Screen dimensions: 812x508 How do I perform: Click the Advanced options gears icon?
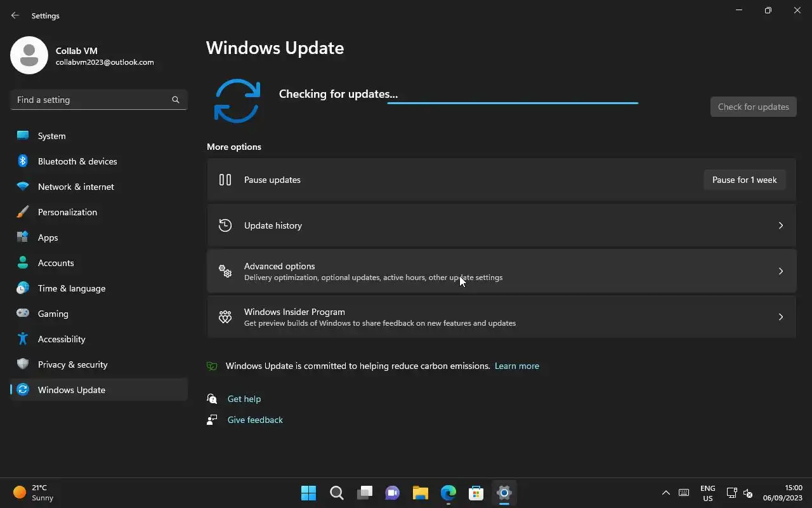[x=225, y=271]
